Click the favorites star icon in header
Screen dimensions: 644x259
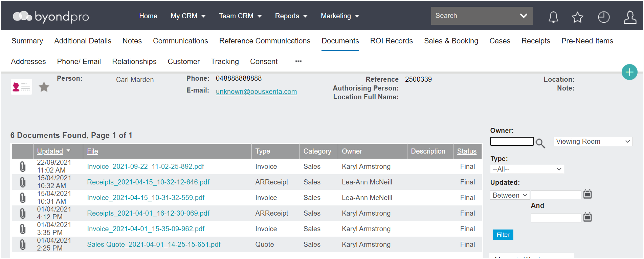tap(577, 17)
